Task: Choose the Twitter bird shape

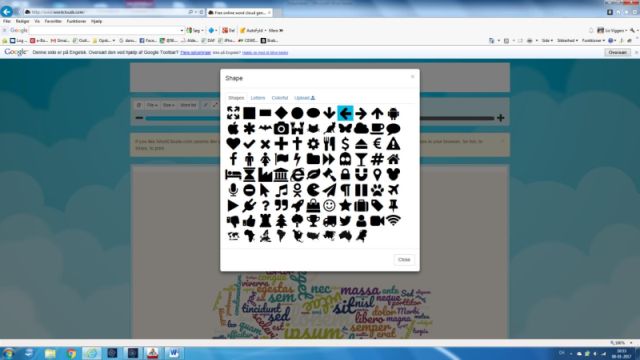Action: (345, 221)
